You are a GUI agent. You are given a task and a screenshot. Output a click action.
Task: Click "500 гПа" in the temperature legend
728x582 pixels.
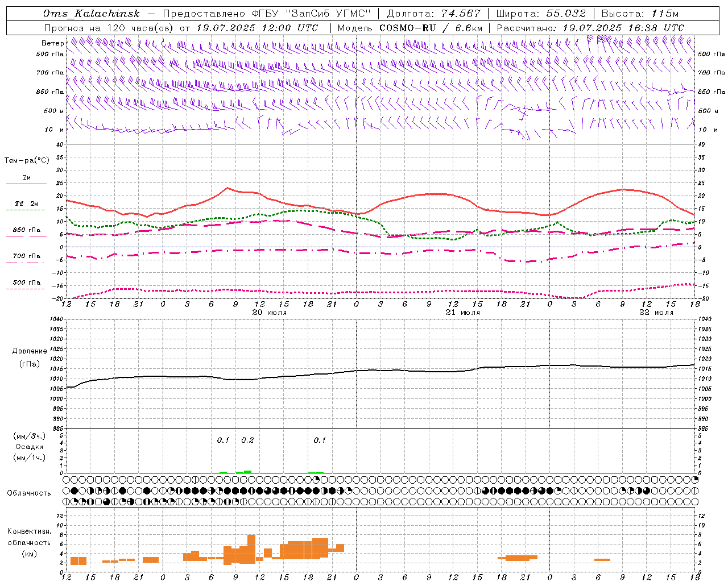(27, 282)
